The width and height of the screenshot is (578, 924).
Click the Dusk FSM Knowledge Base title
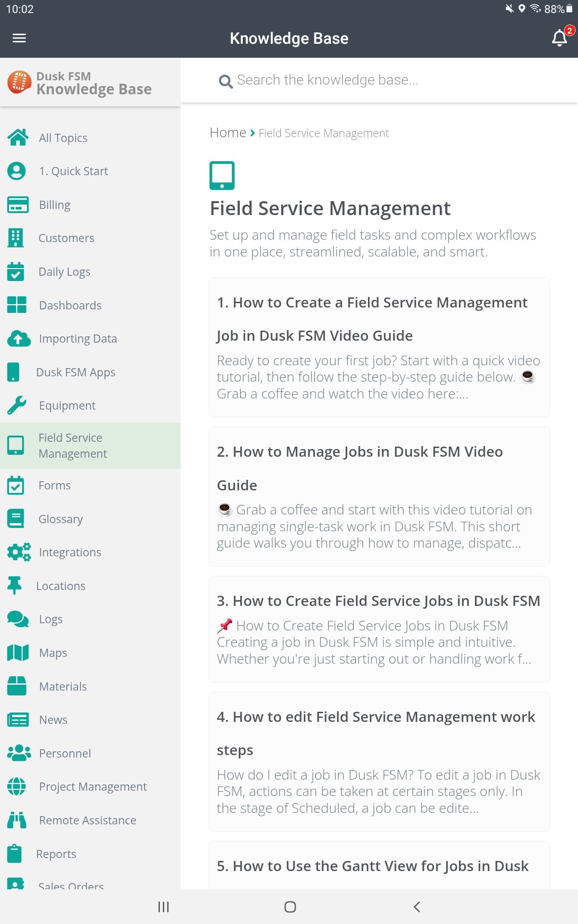click(x=94, y=83)
